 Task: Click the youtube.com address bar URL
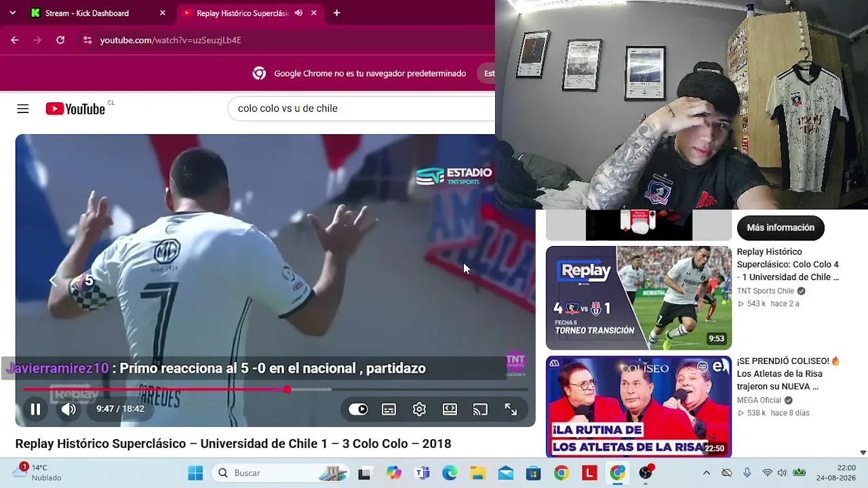171,40
